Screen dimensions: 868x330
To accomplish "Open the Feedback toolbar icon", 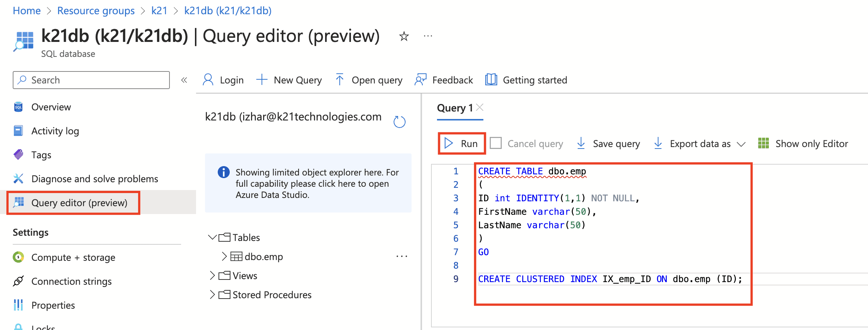I will (x=421, y=80).
